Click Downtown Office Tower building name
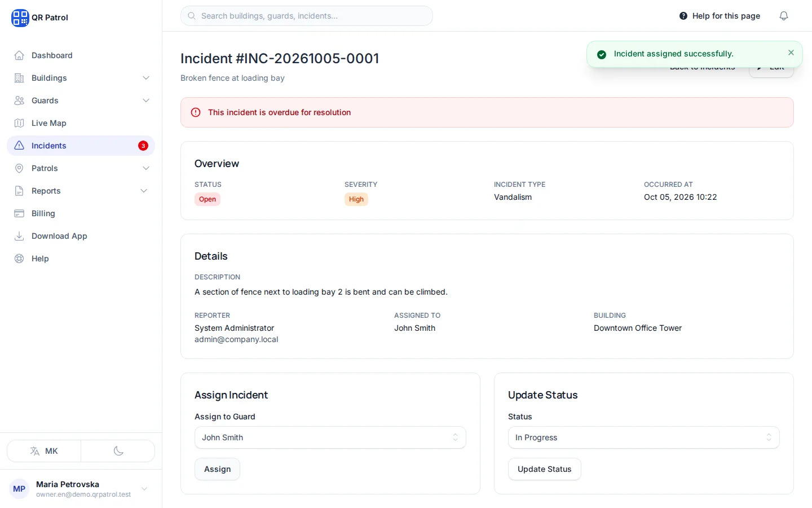812x508 pixels. tap(638, 328)
